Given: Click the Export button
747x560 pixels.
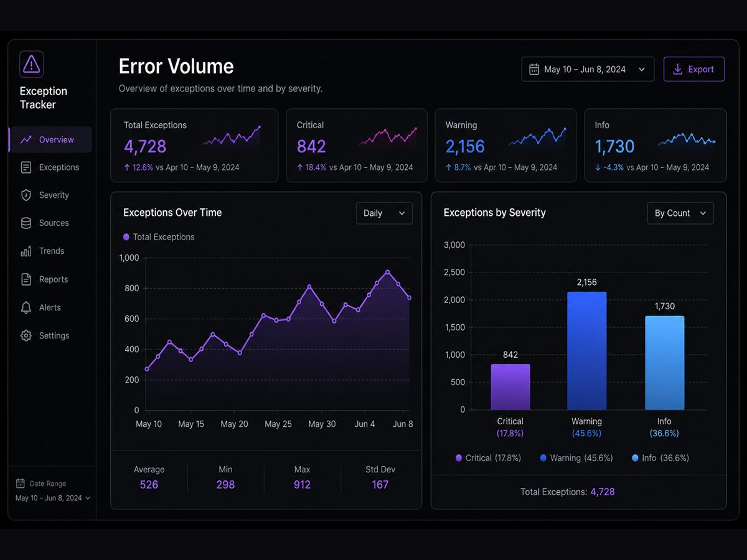Looking at the screenshot, I should tap(694, 69).
